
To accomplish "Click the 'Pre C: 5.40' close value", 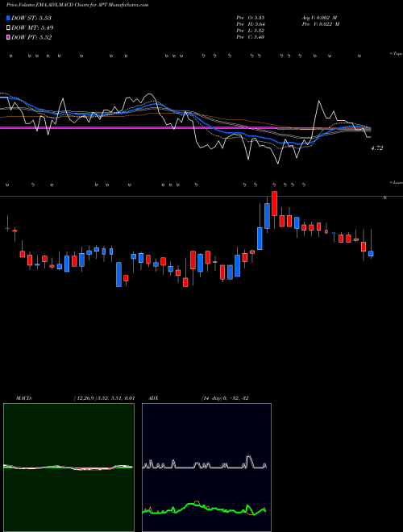I will pos(251,37).
